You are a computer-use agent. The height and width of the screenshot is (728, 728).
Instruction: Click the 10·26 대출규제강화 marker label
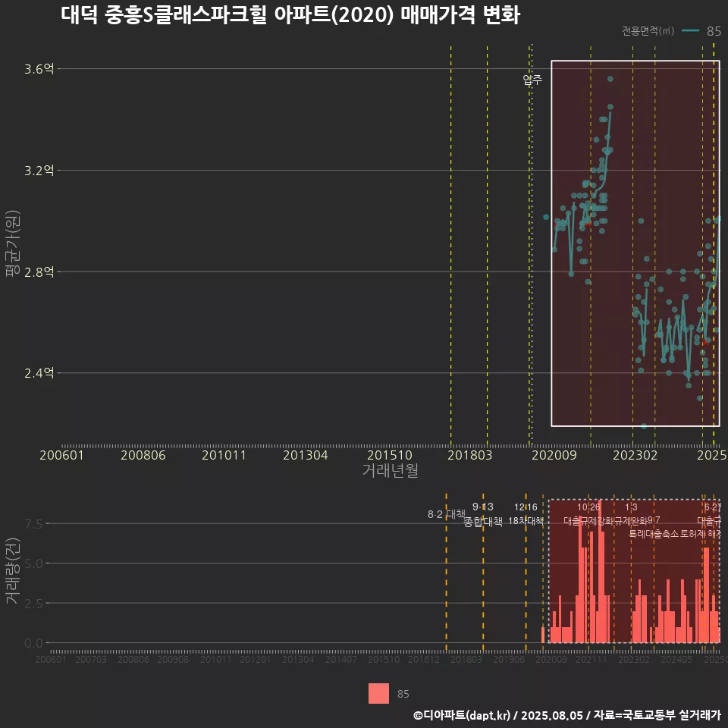[588, 514]
